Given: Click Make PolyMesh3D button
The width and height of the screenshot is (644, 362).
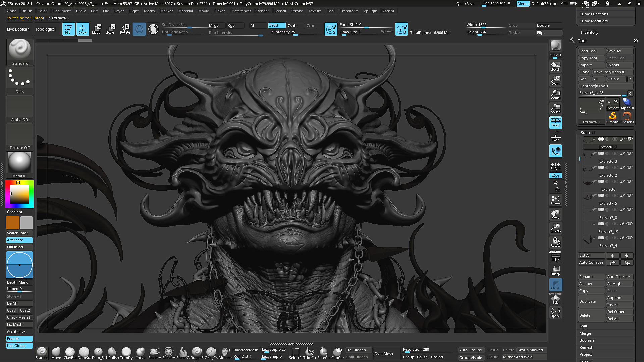Looking at the screenshot, I should (x=612, y=72).
